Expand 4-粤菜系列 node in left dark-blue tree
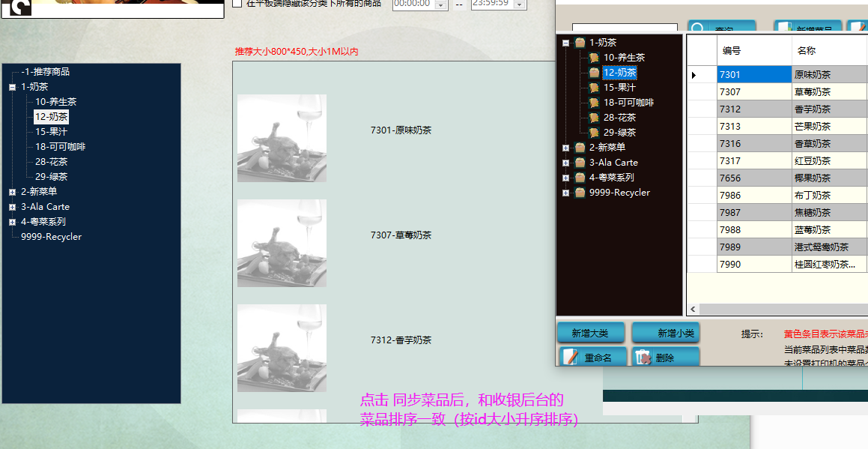The width and height of the screenshot is (868, 449). pos(12,222)
